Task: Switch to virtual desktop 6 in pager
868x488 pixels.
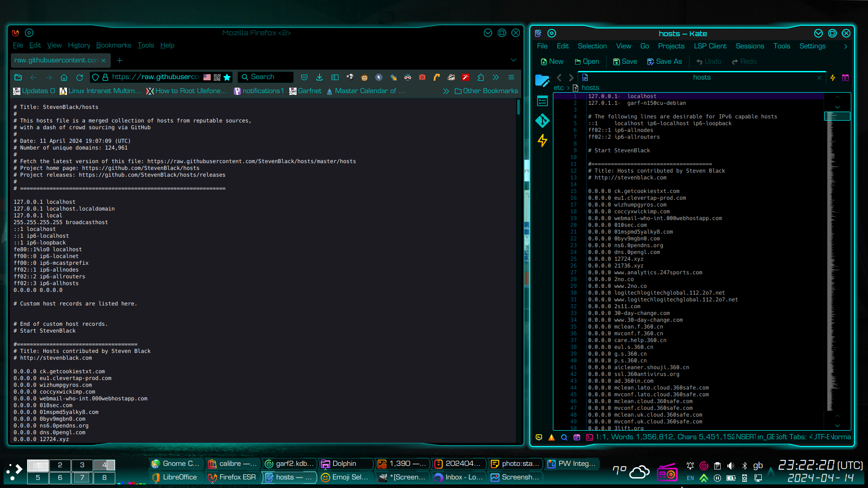Action: pyautogui.click(x=60, y=478)
